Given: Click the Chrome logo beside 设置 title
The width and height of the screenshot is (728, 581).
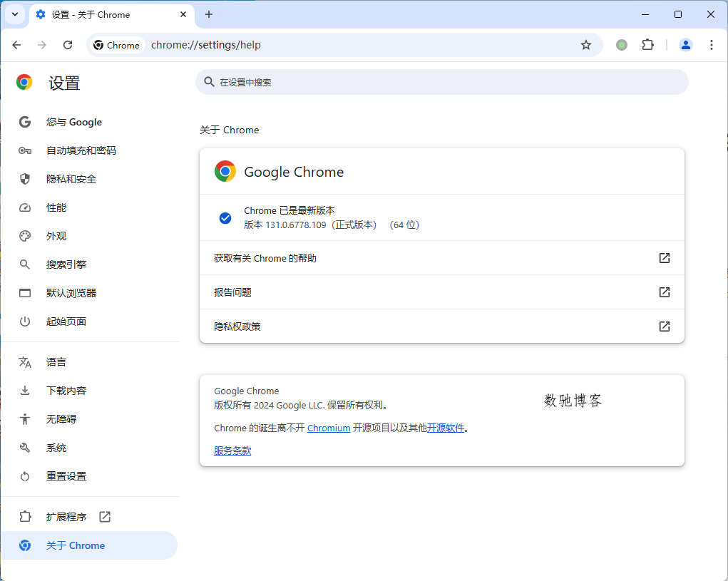Looking at the screenshot, I should (24, 82).
